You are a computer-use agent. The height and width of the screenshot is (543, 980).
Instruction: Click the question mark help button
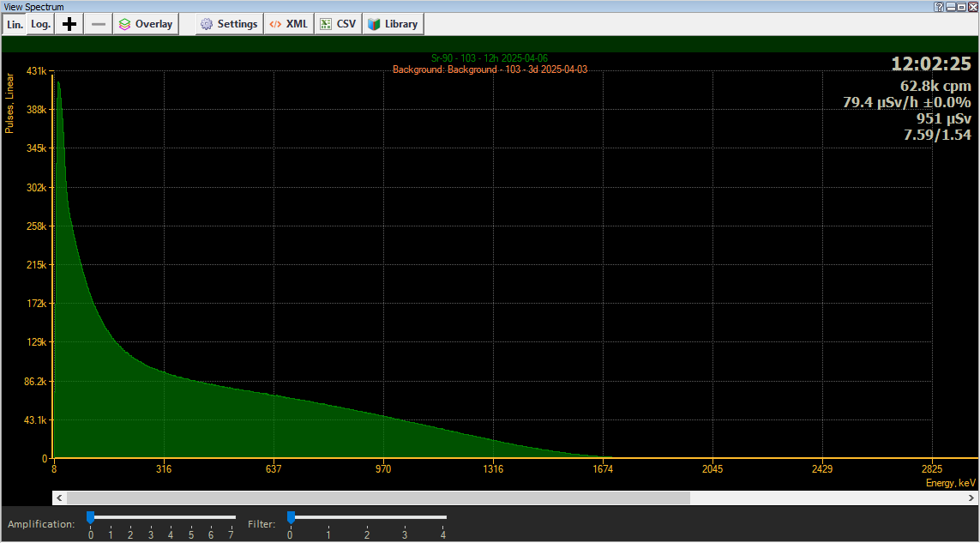pyautogui.click(x=940, y=6)
